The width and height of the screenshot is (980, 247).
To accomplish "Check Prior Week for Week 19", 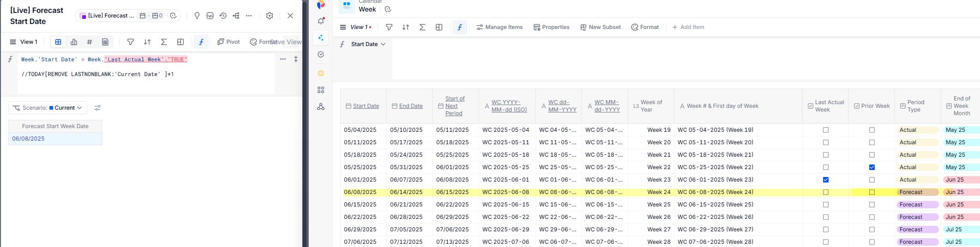I will (872, 130).
